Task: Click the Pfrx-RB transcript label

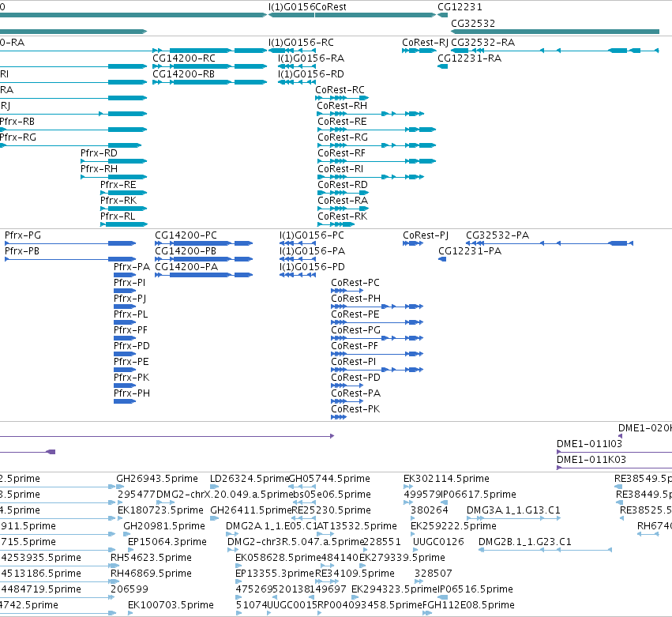Action: (17, 122)
